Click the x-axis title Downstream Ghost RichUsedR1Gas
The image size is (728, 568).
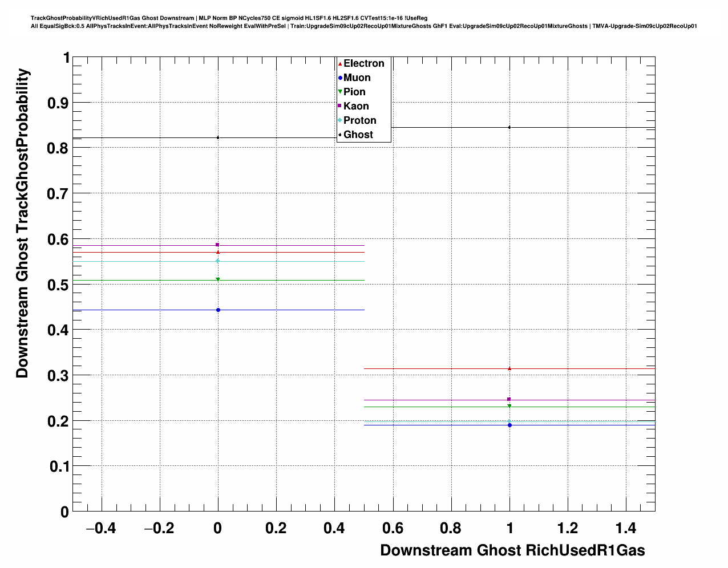click(512, 550)
